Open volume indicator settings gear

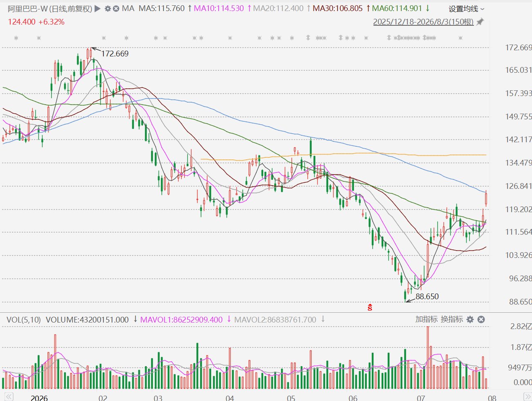pos(470,319)
